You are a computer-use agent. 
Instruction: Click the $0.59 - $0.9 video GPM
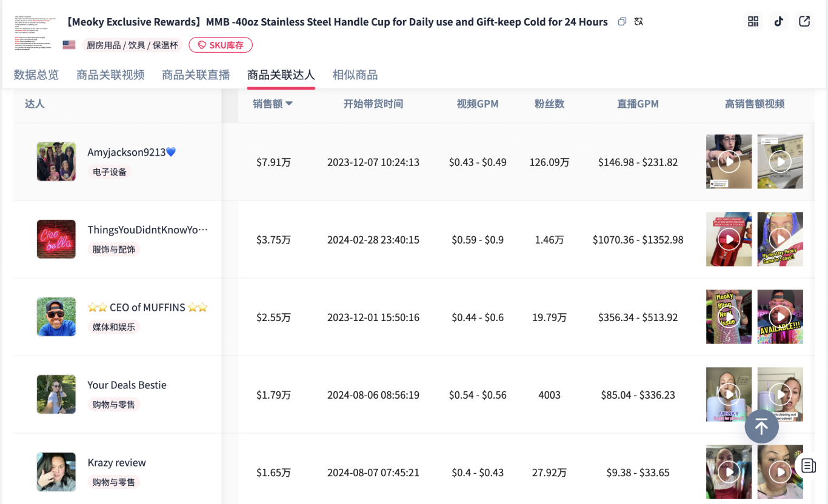[x=478, y=240]
